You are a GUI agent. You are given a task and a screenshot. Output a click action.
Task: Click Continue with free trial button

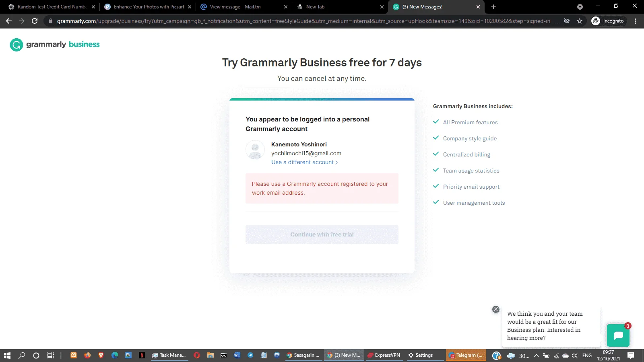322,234
